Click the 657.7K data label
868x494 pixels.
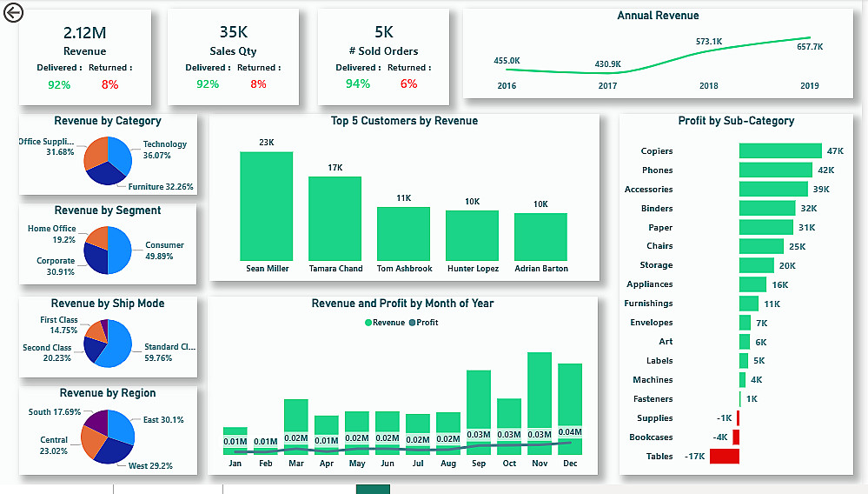coord(810,47)
